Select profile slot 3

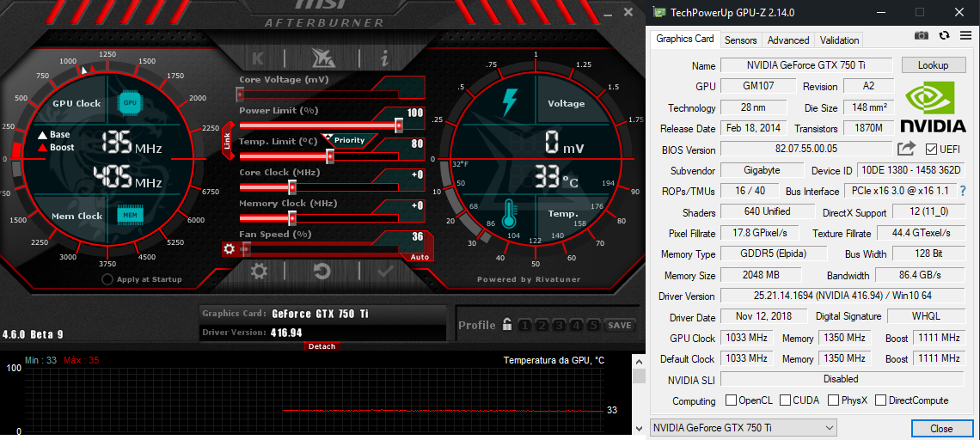(x=560, y=325)
